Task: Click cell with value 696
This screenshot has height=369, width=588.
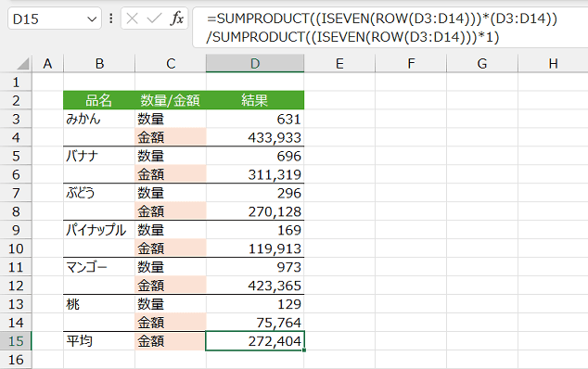Action: (255, 156)
